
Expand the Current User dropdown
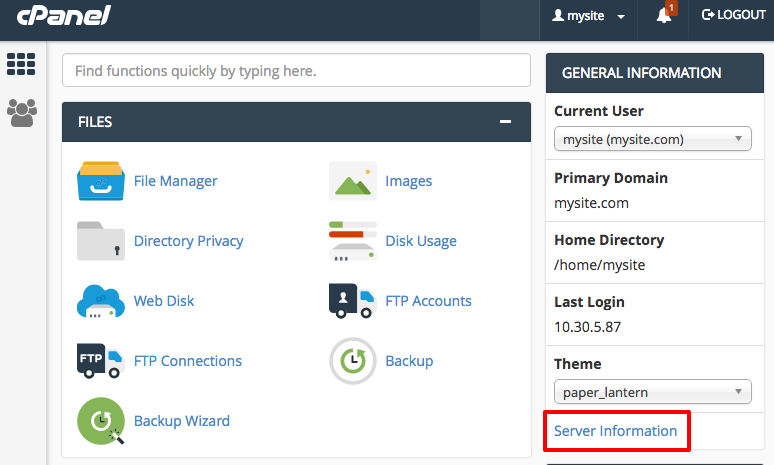tap(652, 139)
